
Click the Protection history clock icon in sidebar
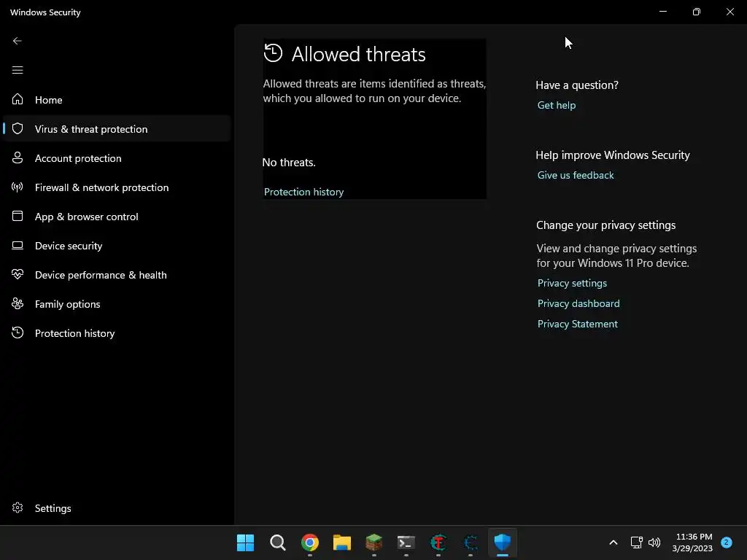(x=18, y=332)
